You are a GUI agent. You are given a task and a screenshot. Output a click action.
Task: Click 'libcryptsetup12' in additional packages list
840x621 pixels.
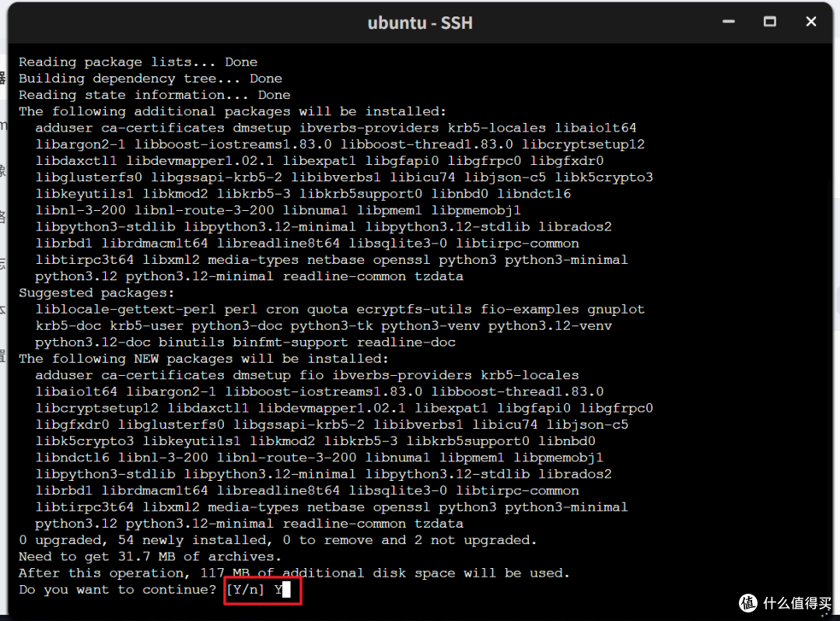click(x=583, y=145)
